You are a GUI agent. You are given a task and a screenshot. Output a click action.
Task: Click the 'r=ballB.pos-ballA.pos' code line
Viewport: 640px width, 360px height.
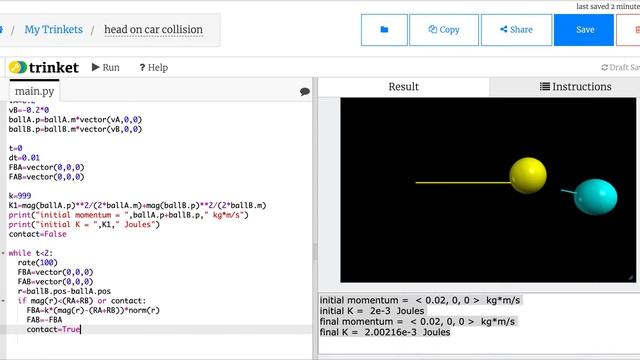(x=64, y=291)
